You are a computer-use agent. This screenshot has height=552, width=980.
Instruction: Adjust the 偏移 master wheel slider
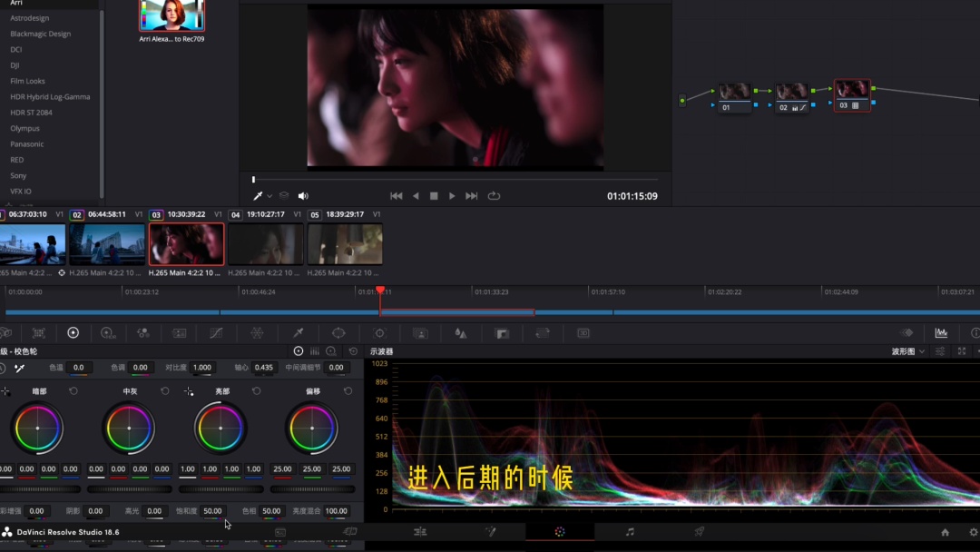click(x=312, y=489)
